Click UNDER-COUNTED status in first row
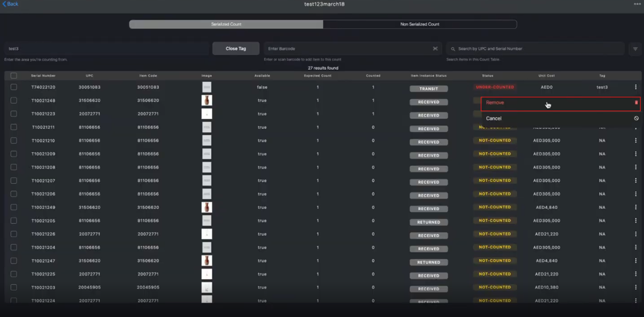The height and width of the screenshot is (317, 644). click(x=495, y=87)
